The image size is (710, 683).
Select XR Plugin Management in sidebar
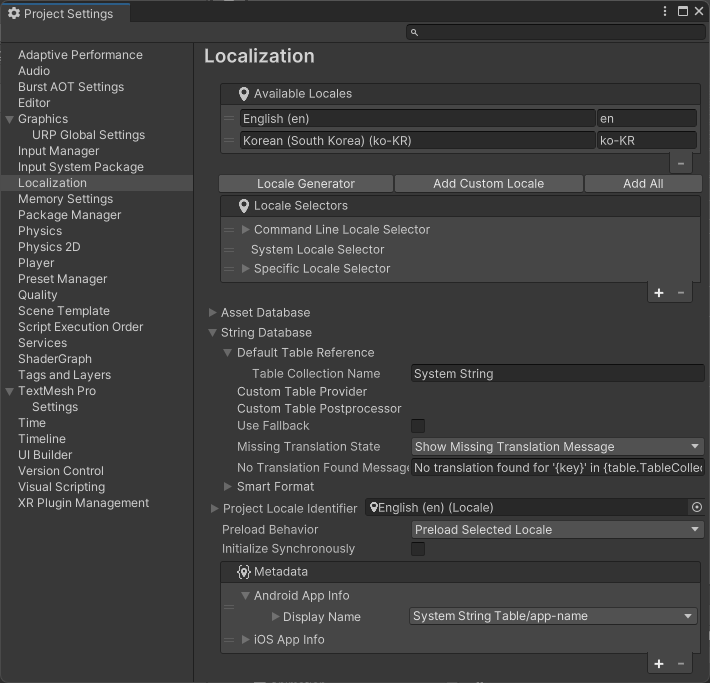coord(83,503)
